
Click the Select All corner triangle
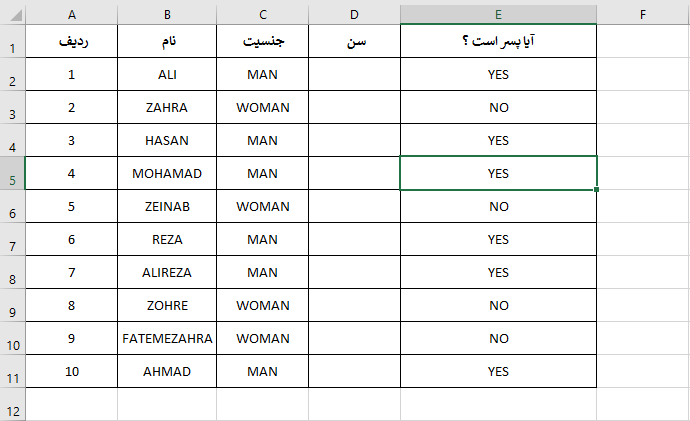click(x=12, y=14)
